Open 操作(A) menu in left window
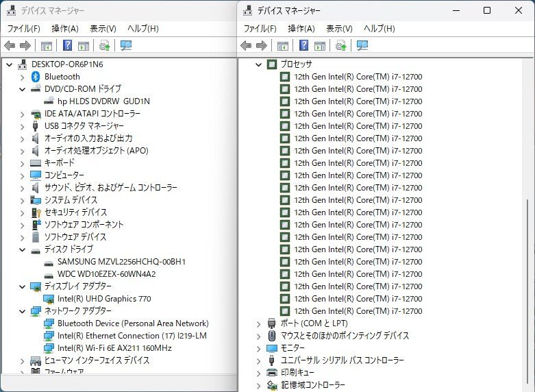This screenshot has width=535, height=392. [x=65, y=28]
